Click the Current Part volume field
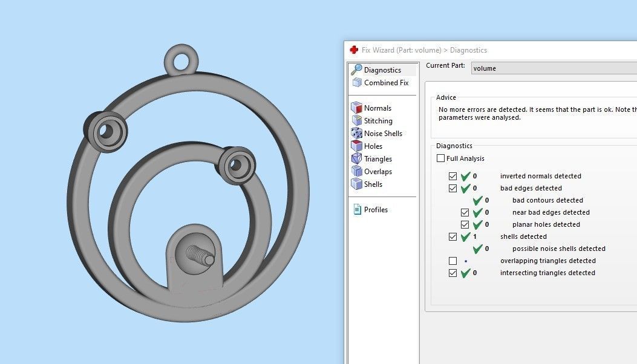The height and width of the screenshot is (364, 637). (x=554, y=68)
